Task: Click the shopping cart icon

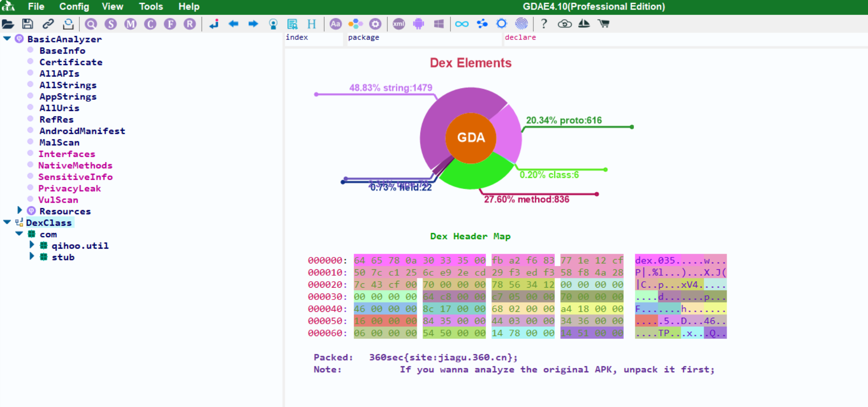Action: click(x=604, y=24)
